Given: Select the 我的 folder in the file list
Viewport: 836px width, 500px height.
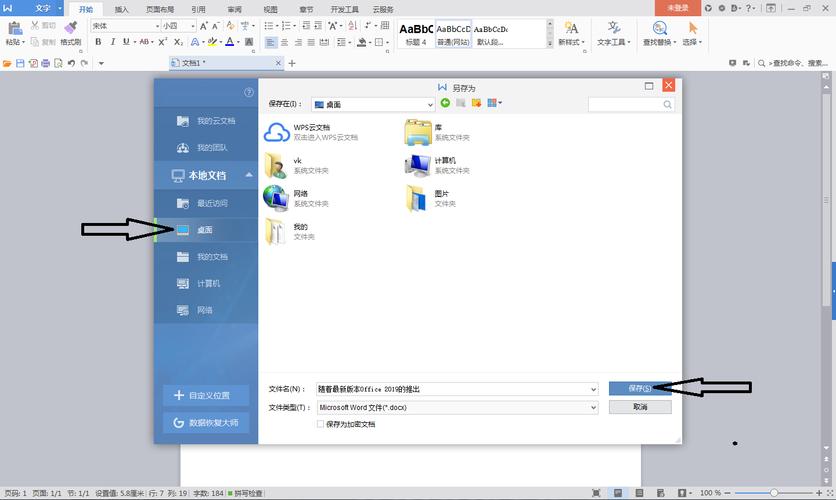Looking at the screenshot, I should point(291,231).
